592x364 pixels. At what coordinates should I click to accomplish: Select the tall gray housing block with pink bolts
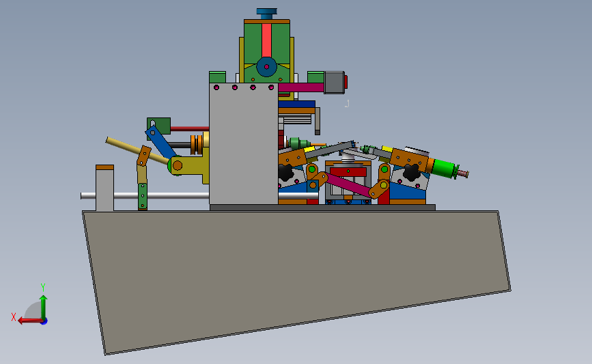(x=244, y=144)
